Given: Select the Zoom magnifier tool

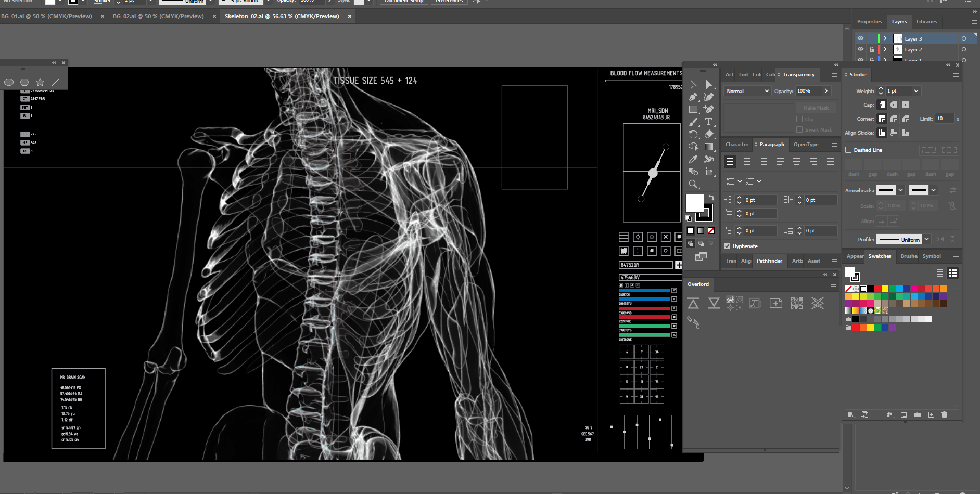Looking at the screenshot, I should click(693, 184).
